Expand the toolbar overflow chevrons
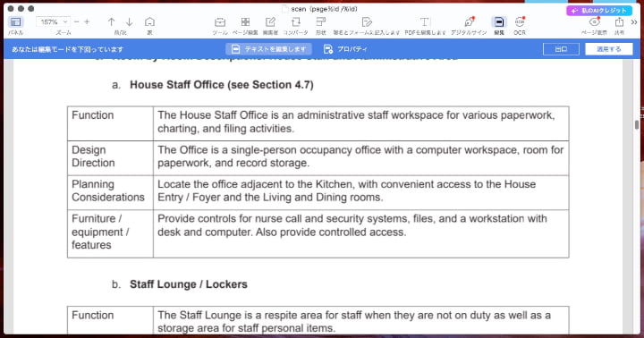The image size is (644, 338). [x=634, y=21]
